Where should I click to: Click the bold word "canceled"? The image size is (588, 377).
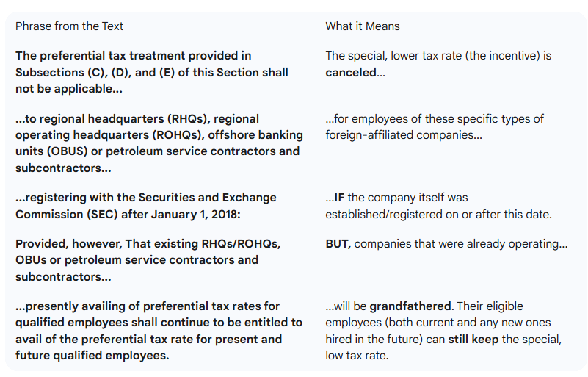(x=351, y=73)
